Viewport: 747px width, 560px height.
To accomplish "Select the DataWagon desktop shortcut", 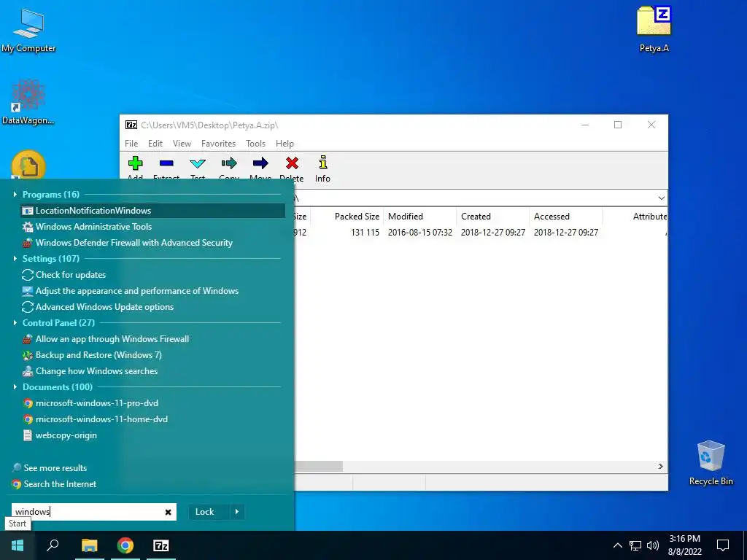I will pos(28,102).
